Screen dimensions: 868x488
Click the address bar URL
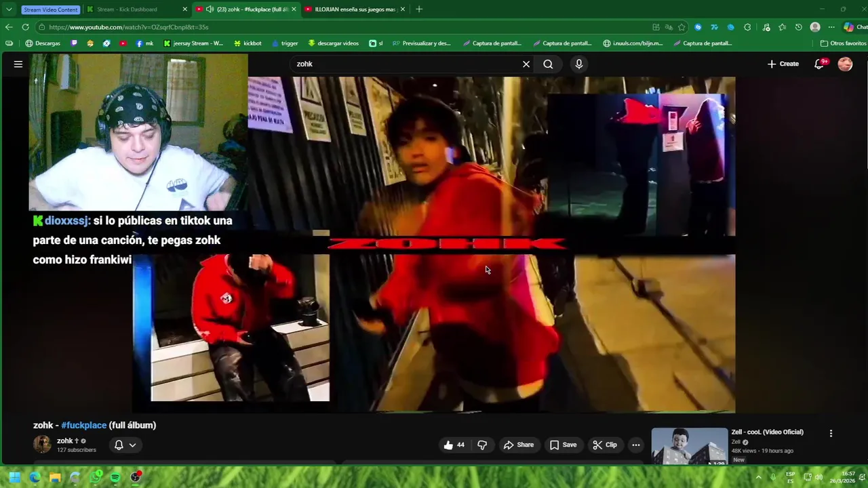click(x=128, y=27)
